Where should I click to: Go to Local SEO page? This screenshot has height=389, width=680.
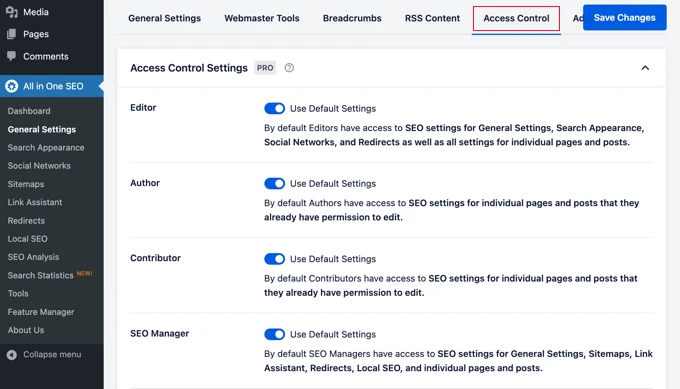click(27, 239)
